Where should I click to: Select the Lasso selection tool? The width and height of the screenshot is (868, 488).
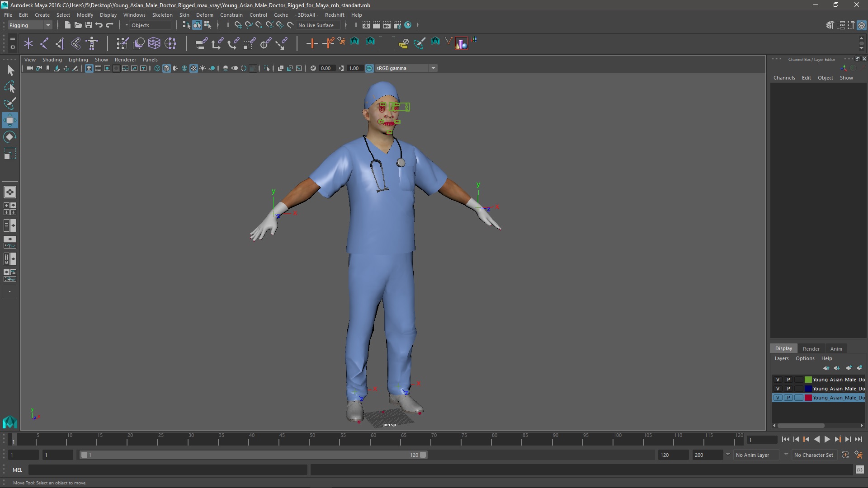pos(10,87)
